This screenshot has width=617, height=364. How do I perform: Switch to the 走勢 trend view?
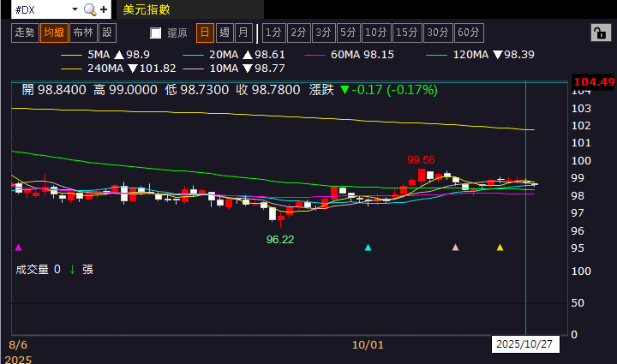coord(25,33)
